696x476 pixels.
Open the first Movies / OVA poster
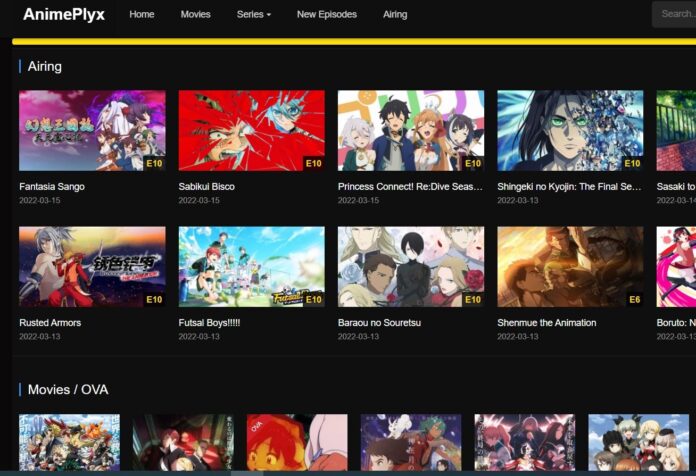tap(69, 442)
